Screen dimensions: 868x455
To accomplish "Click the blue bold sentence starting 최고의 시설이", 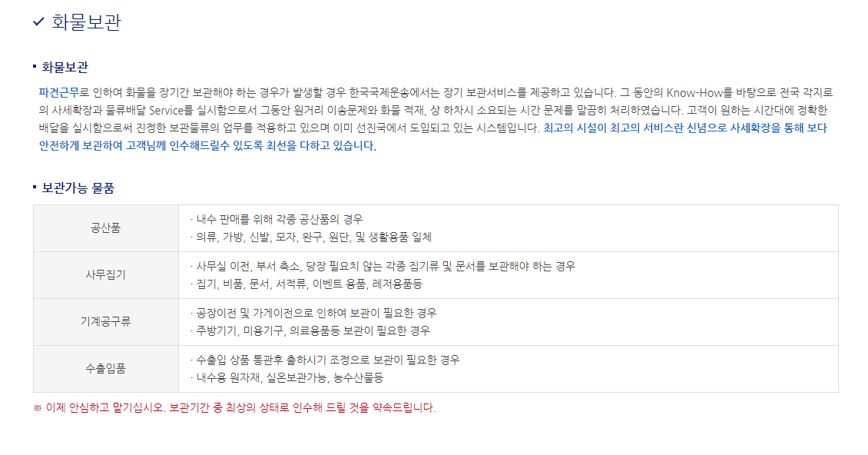I will pos(432,137).
